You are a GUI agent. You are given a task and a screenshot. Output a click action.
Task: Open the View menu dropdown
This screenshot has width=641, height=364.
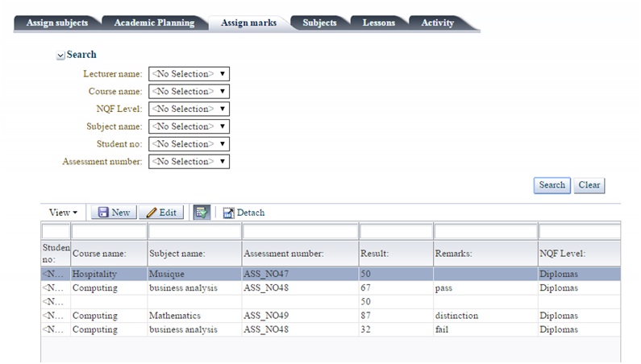point(63,213)
